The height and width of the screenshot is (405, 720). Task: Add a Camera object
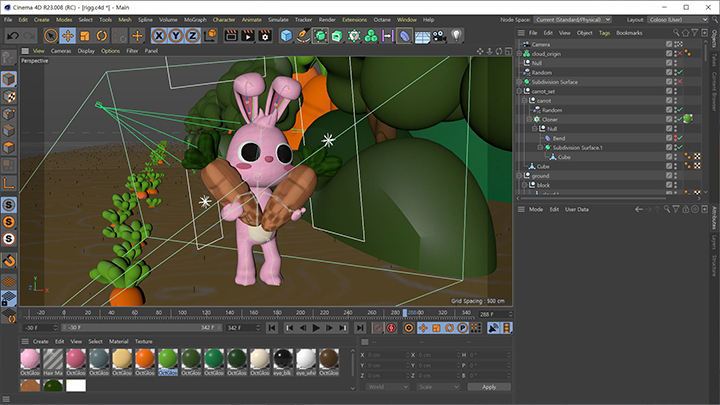439,36
